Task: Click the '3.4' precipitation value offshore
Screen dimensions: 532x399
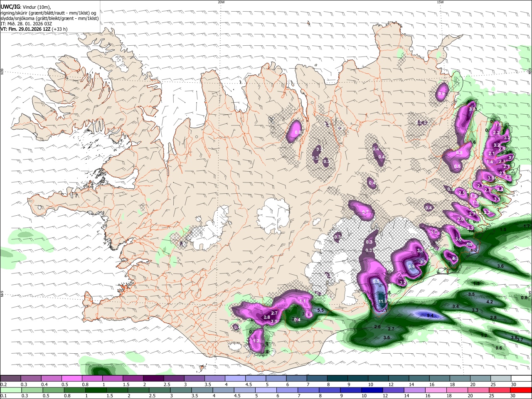Action: pyautogui.click(x=456, y=306)
